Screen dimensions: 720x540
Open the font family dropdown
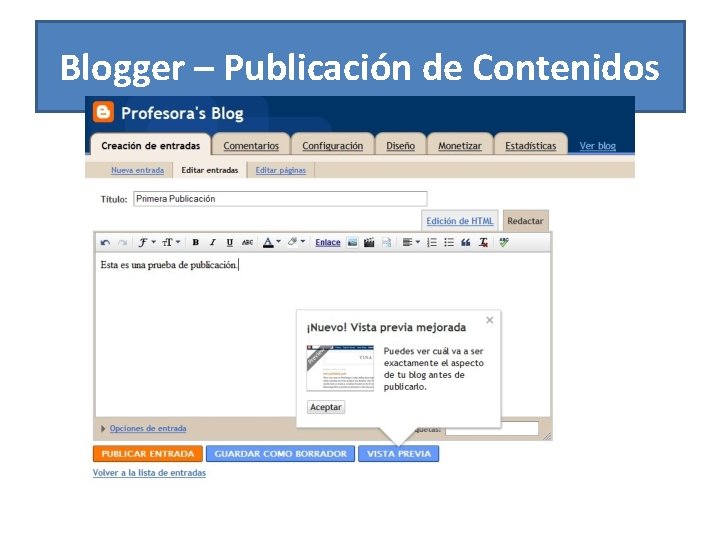click(147, 242)
